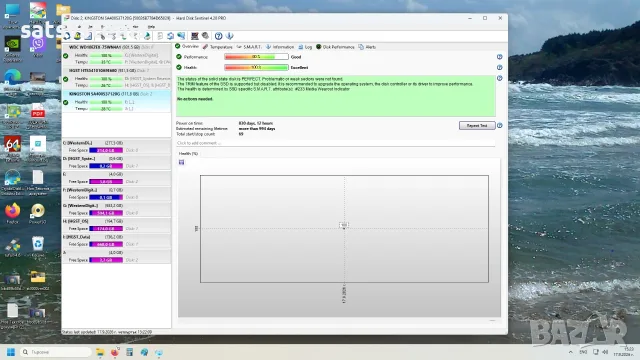Open the Viber desktop shortcut
This screenshot has height=360, width=640.
pos(38,47)
